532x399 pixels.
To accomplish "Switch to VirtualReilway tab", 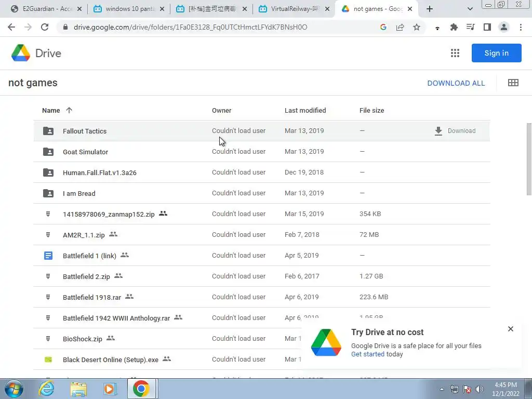I will (x=294, y=9).
